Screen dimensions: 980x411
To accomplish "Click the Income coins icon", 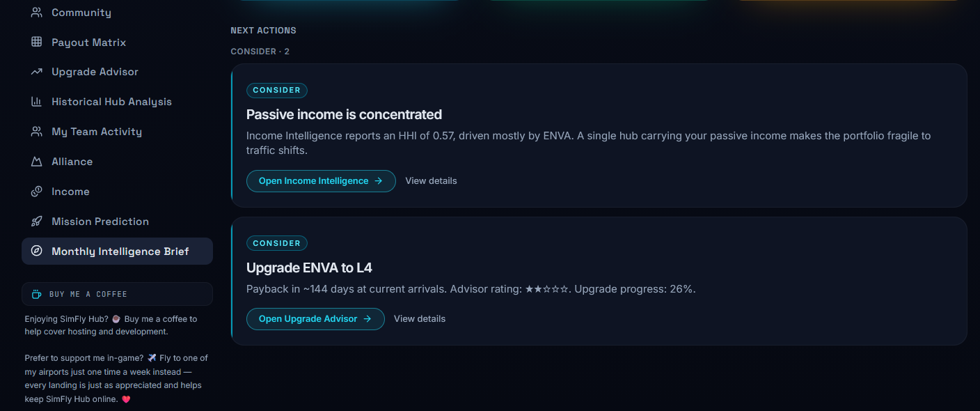I will tap(37, 192).
